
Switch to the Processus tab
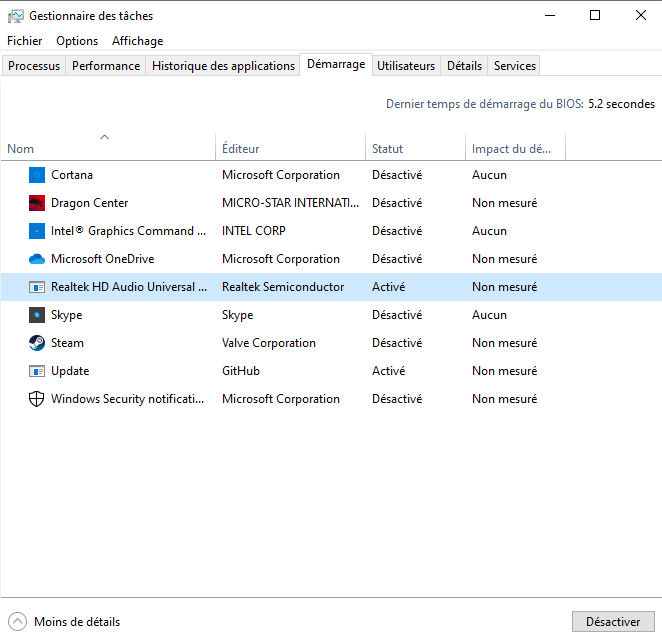click(34, 66)
